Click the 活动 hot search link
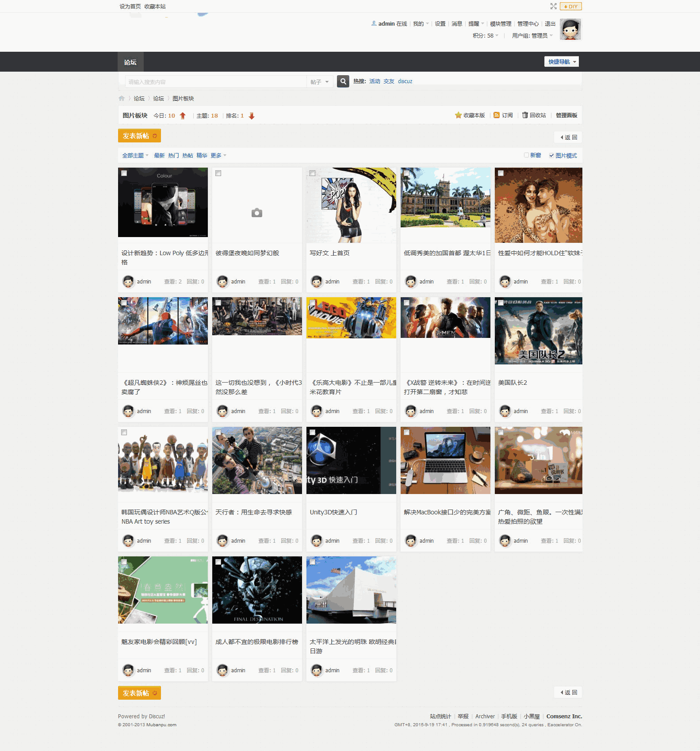Viewport: 700px width, 751px height. (375, 81)
